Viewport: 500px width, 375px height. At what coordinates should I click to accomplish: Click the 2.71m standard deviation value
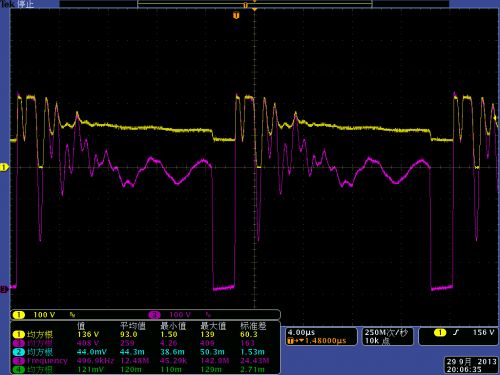click(252, 369)
